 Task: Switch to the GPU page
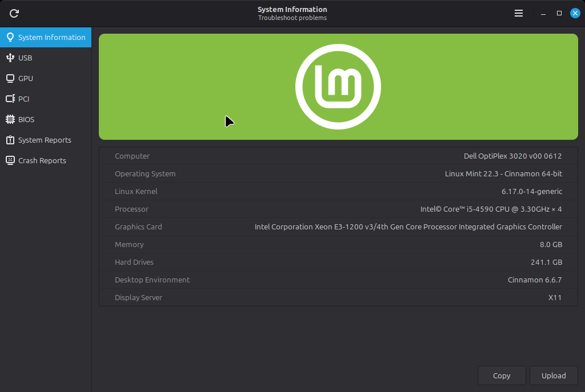[x=26, y=78]
